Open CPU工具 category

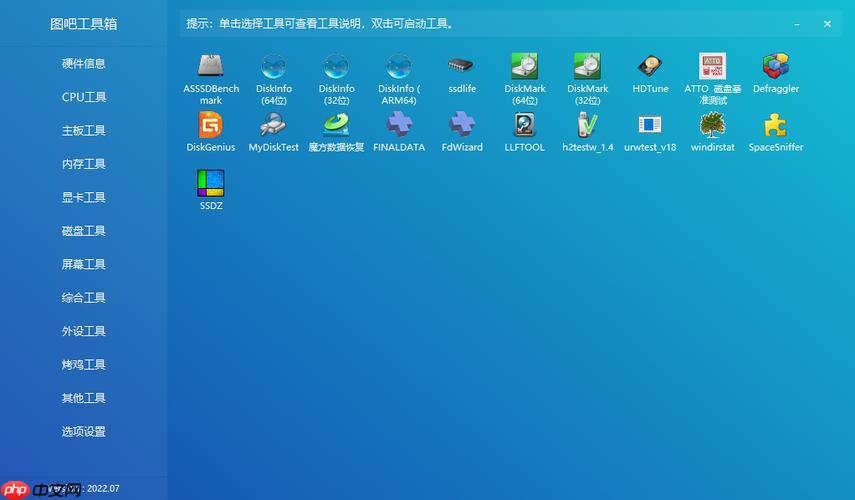pos(83,97)
